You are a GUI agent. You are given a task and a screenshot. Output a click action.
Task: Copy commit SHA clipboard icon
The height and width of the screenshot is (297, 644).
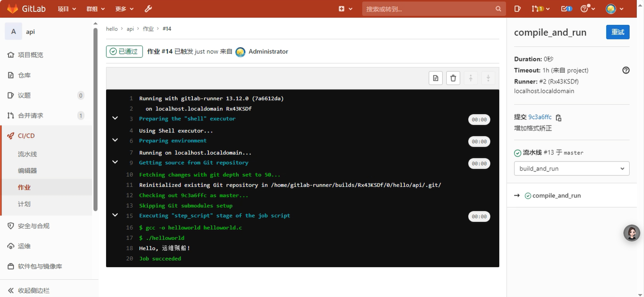pyautogui.click(x=558, y=117)
